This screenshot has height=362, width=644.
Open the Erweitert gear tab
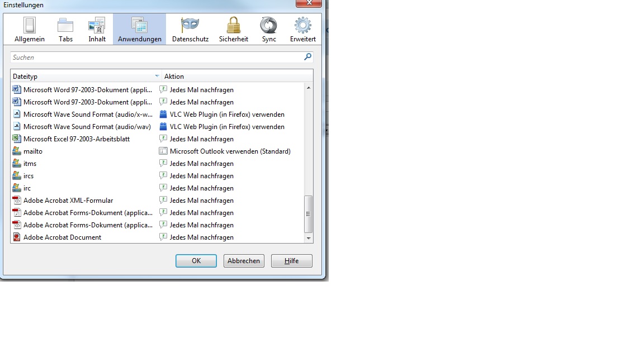coord(302,30)
